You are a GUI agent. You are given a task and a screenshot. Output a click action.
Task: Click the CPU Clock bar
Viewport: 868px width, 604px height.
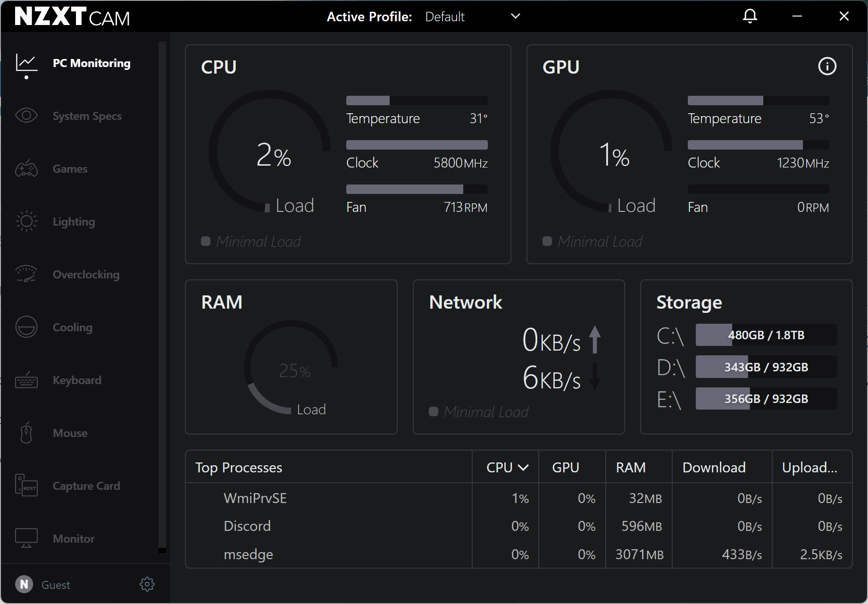[417, 145]
